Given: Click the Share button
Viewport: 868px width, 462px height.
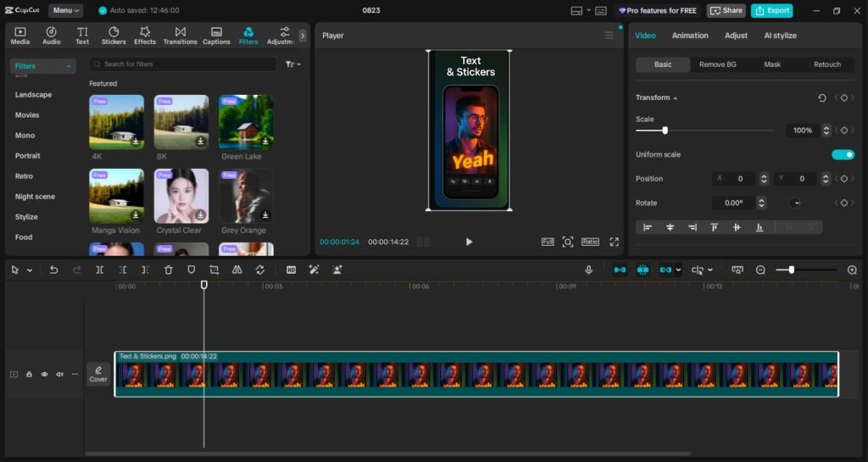Looking at the screenshot, I should [x=726, y=11].
